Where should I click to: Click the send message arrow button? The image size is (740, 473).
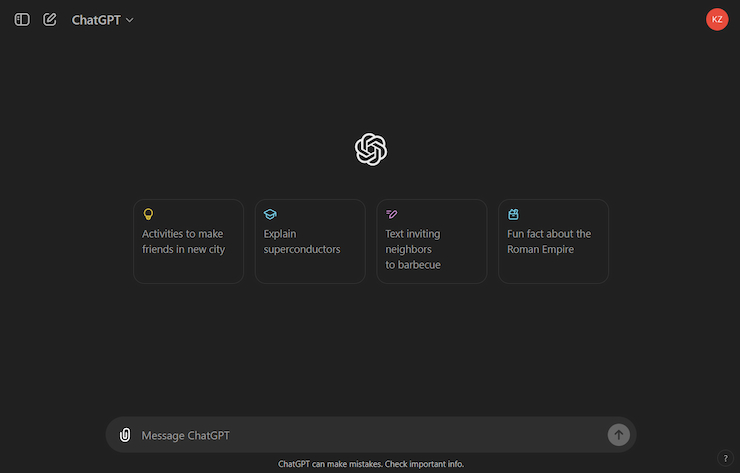619,435
